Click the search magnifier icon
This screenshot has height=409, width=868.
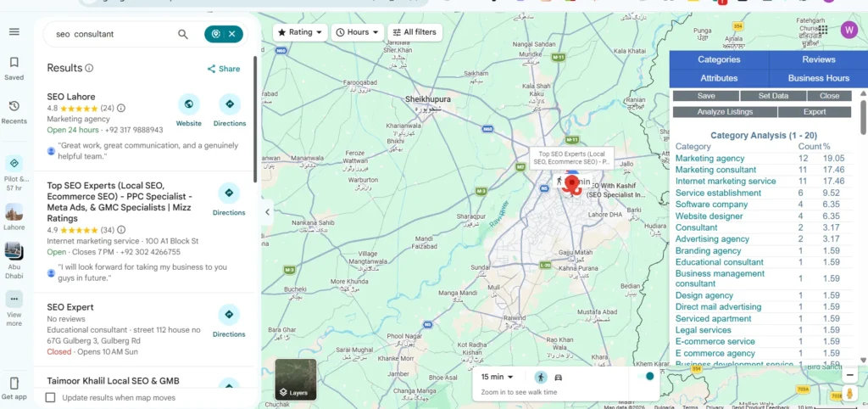click(x=183, y=34)
